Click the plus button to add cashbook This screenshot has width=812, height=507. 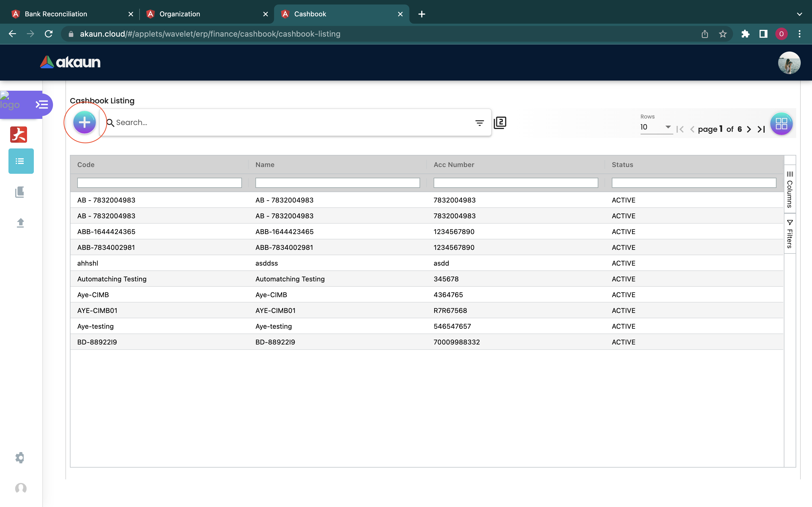pos(85,123)
